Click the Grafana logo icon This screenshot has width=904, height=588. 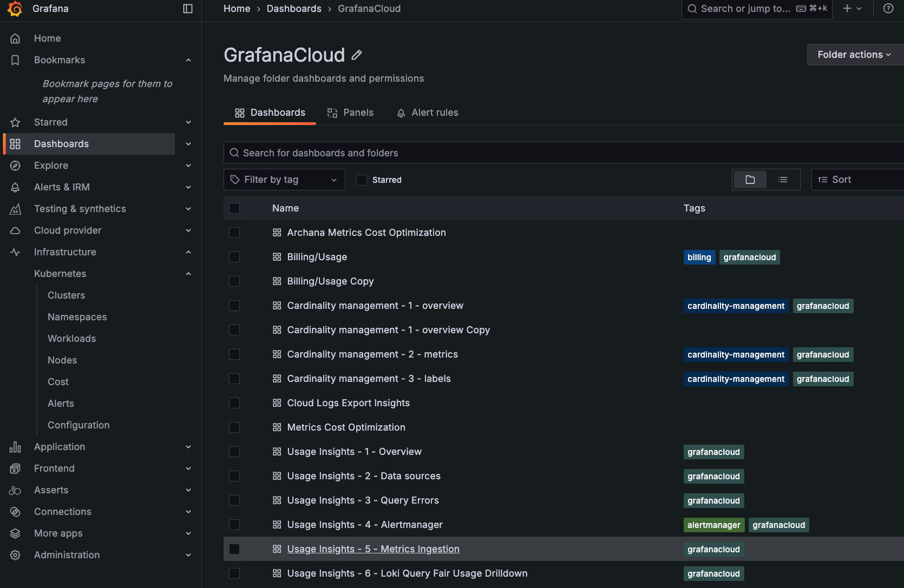click(x=15, y=9)
